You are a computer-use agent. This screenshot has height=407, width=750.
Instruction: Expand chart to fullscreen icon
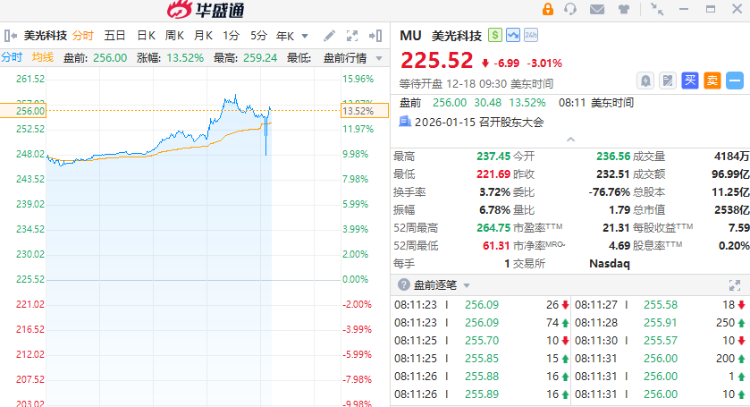(352, 36)
